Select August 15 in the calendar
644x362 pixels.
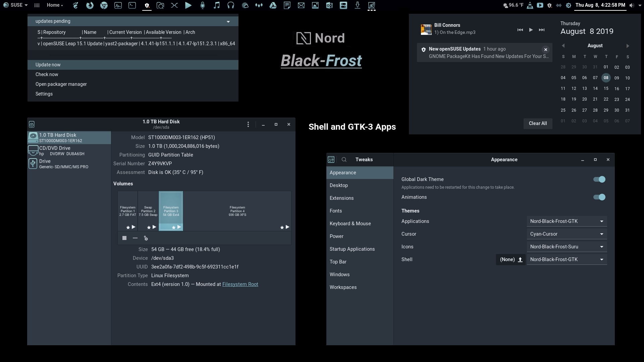[606, 88]
